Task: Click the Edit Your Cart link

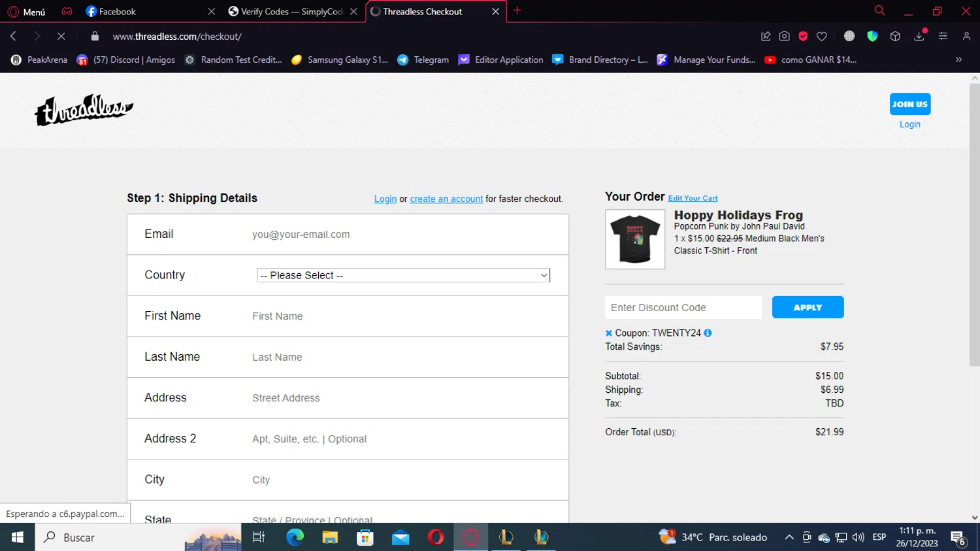Action: (x=693, y=198)
